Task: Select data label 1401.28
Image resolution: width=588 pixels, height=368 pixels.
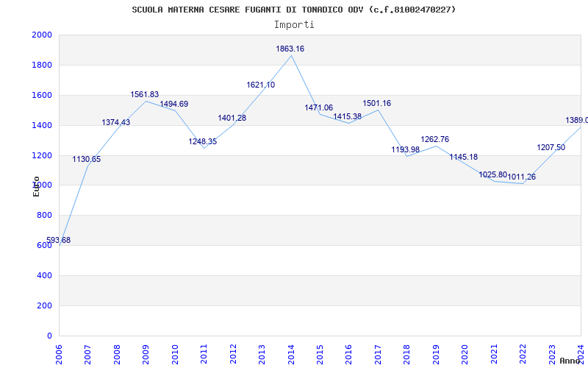Action: [x=232, y=118]
